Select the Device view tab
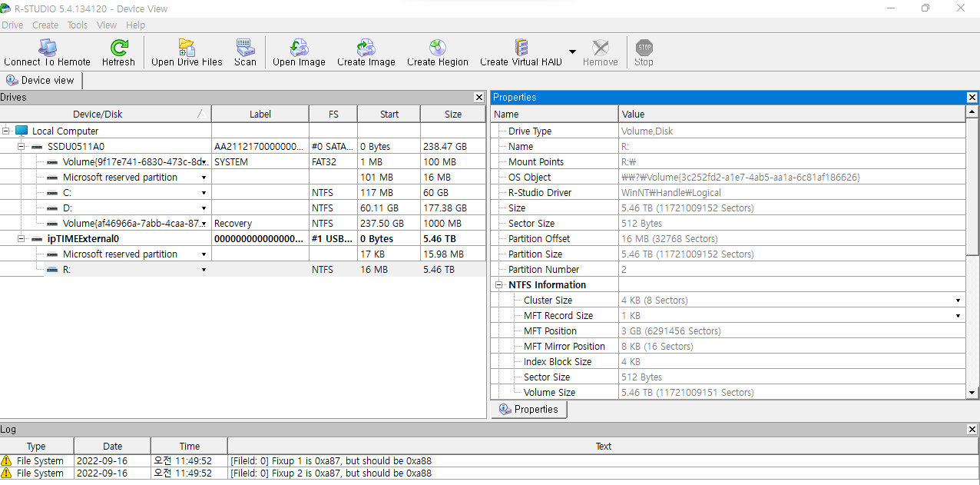Viewport: 980px width, 485px height. coord(41,80)
